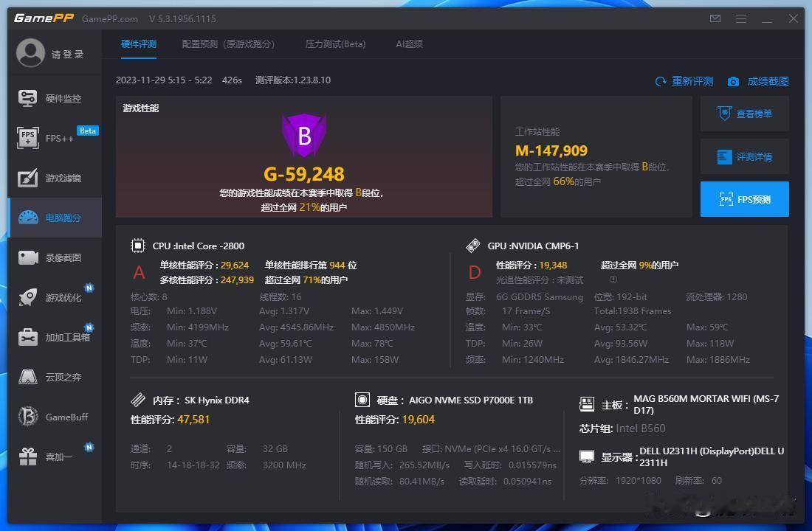Viewport: 812px width, 531px height.
Task: Click the motherboard 主板 icon
Action: [x=587, y=404]
